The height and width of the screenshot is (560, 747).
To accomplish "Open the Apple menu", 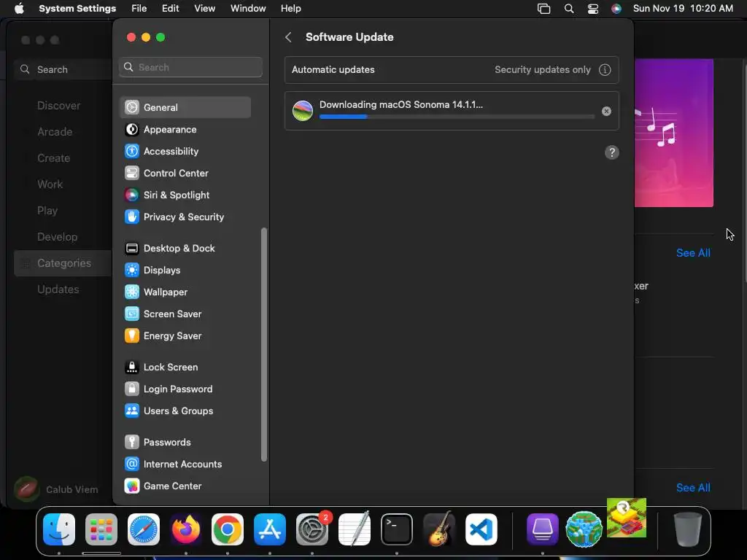I will click(19, 9).
